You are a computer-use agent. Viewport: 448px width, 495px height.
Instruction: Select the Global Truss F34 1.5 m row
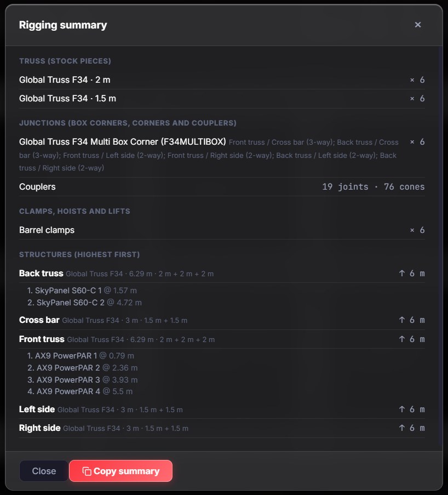click(x=222, y=99)
